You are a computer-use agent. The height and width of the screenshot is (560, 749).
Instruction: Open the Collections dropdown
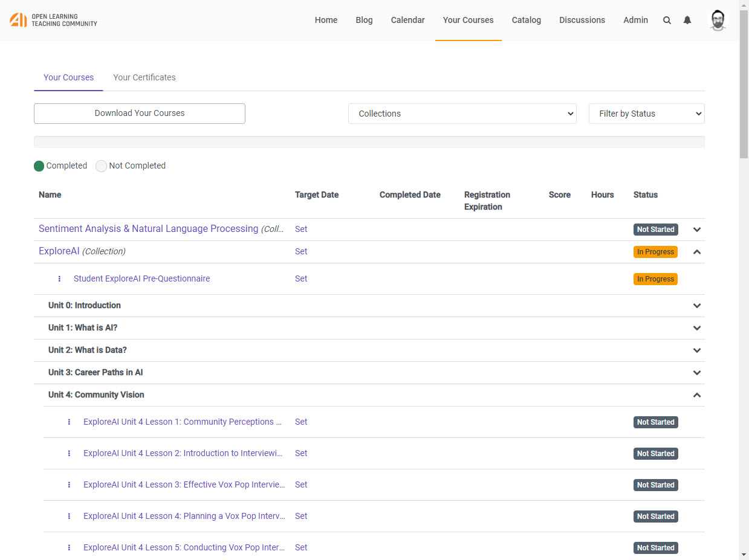(462, 114)
